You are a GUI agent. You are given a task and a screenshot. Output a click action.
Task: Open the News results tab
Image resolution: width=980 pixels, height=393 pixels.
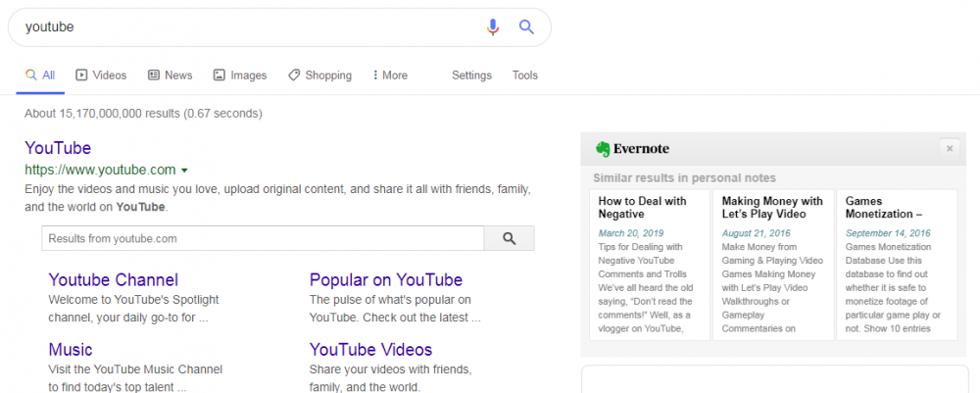pyautogui.click(x=170, y=75)
